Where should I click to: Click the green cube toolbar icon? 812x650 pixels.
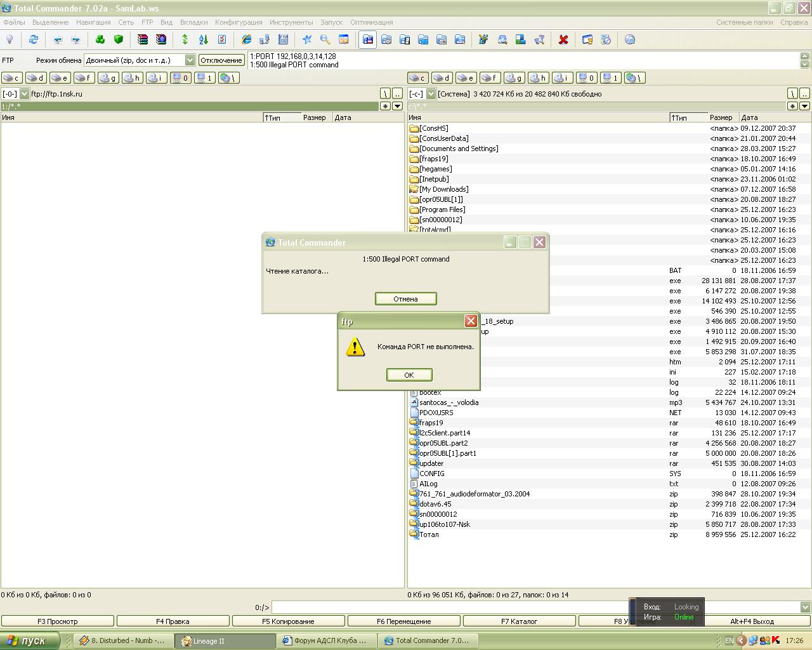[x=119, y=39]
